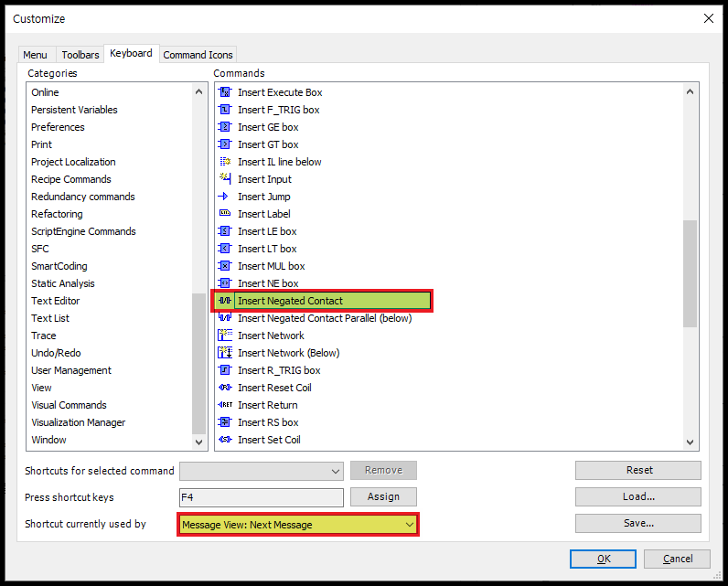The width and height of the screenshot is (728, 586).
Task: Click the Insert LE box icon
Action: coord(225,231)
